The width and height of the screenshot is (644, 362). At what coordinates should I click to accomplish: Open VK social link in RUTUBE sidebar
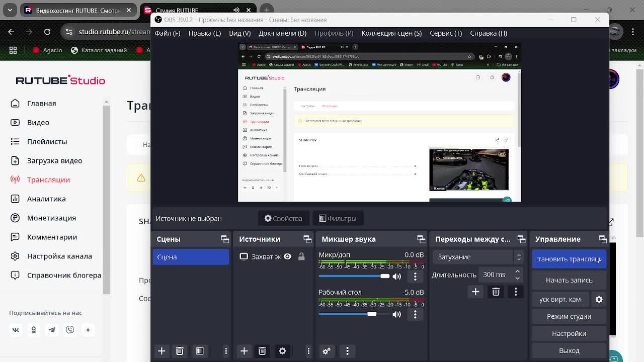pyautogui.click(x=16, y=330)
